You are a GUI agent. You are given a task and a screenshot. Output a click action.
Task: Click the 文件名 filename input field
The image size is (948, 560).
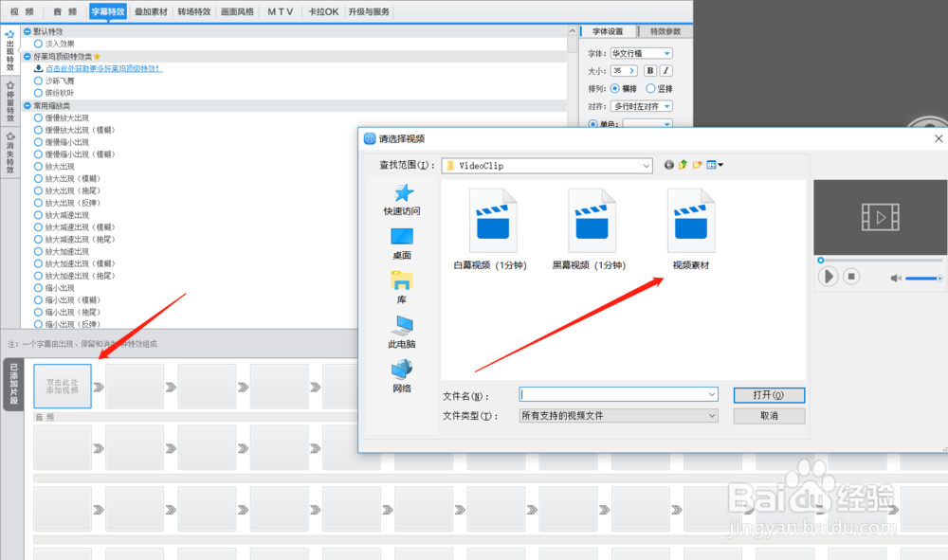(618, 394)
